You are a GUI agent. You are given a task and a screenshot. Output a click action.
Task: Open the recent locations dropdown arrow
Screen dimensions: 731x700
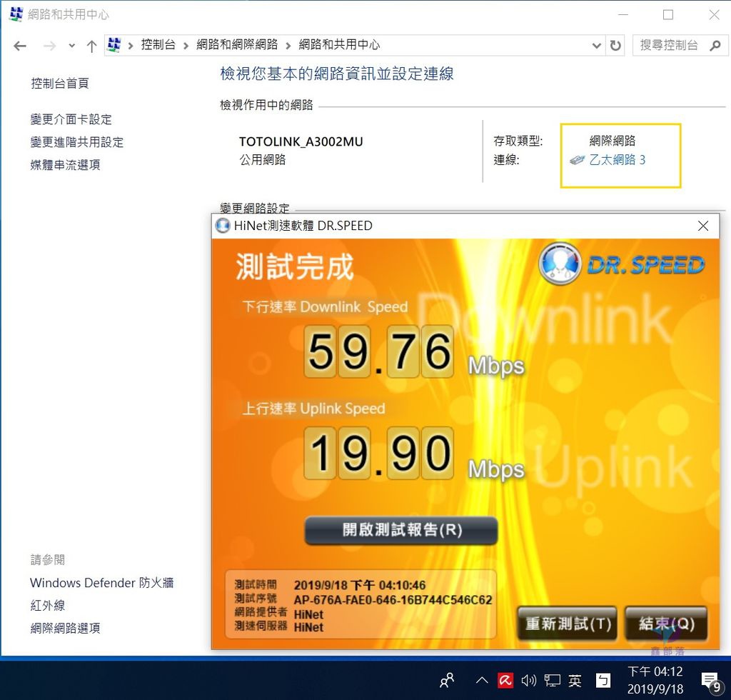point(71,46)
